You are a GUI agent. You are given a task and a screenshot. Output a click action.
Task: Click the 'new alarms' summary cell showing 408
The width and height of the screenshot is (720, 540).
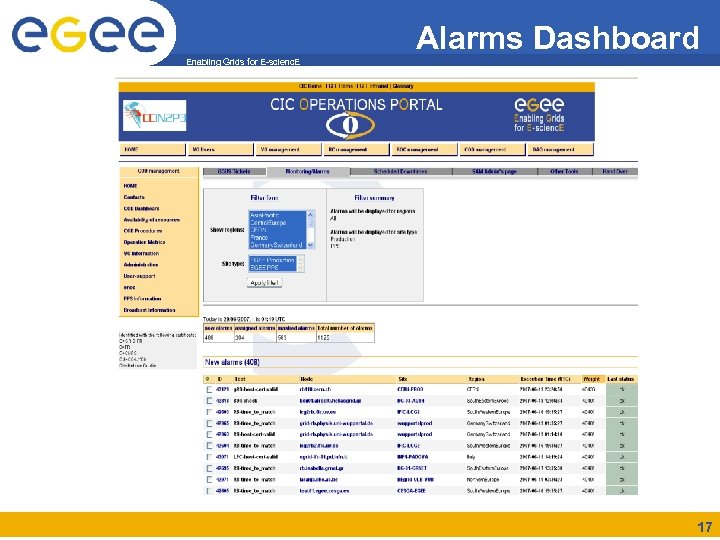[x=218, y=338]
